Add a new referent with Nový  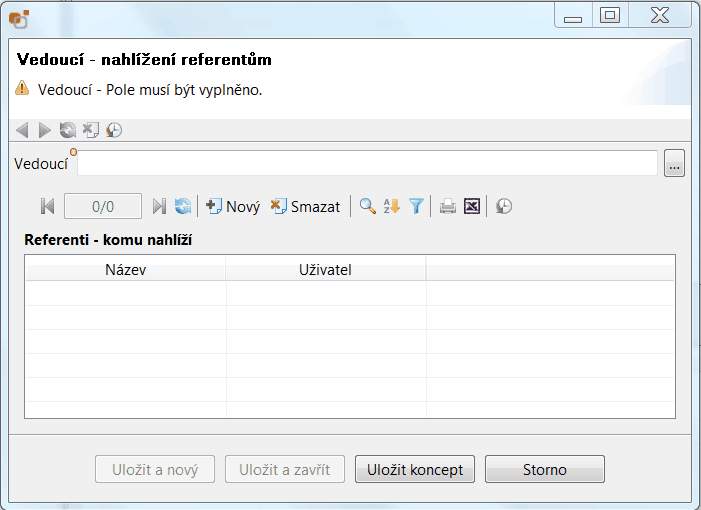(x=232, y=207)
